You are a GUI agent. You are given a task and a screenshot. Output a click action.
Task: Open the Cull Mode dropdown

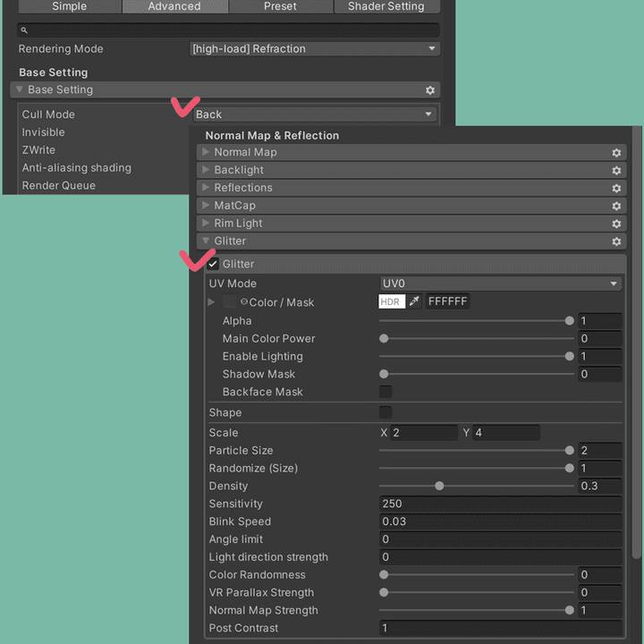click(x=315, y=114)
